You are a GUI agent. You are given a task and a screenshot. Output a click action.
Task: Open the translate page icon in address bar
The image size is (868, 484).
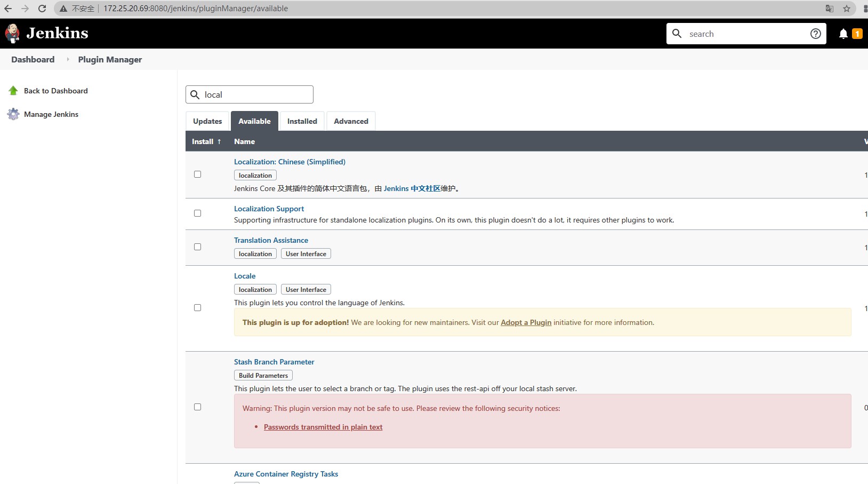[x=830, y=9]
